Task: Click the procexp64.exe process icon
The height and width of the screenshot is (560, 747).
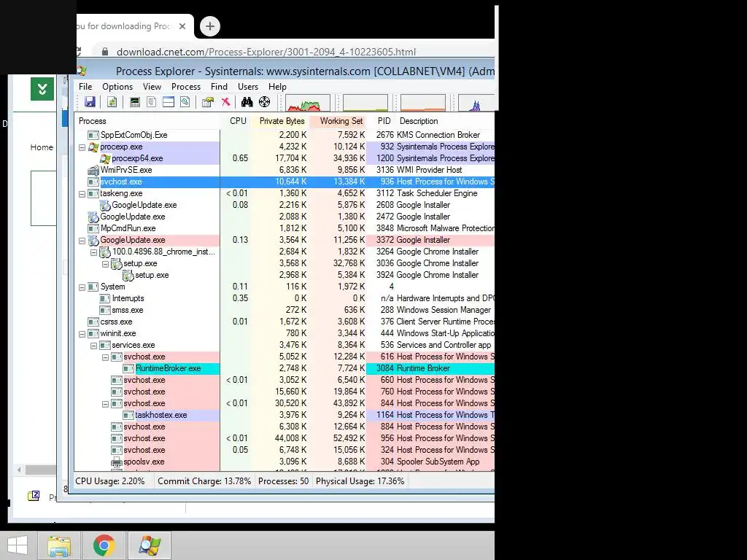Action: [105, 158]
